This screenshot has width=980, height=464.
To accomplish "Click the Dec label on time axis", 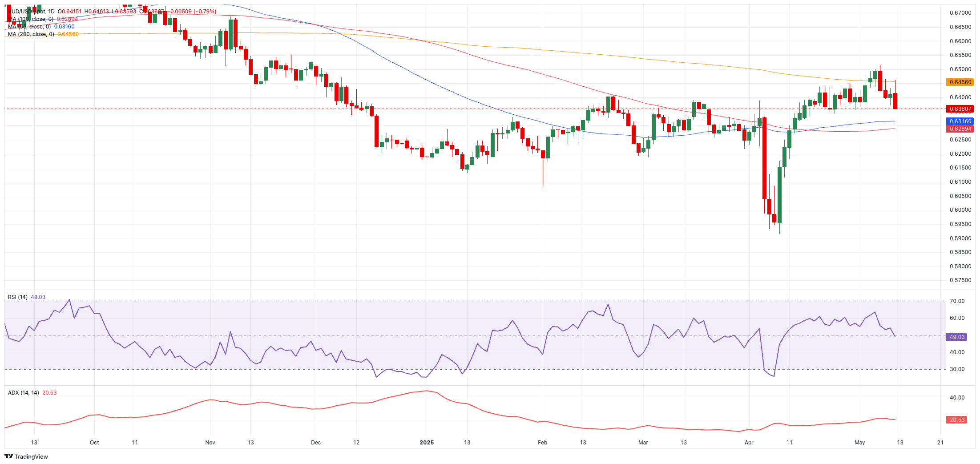I will point(316,443).
